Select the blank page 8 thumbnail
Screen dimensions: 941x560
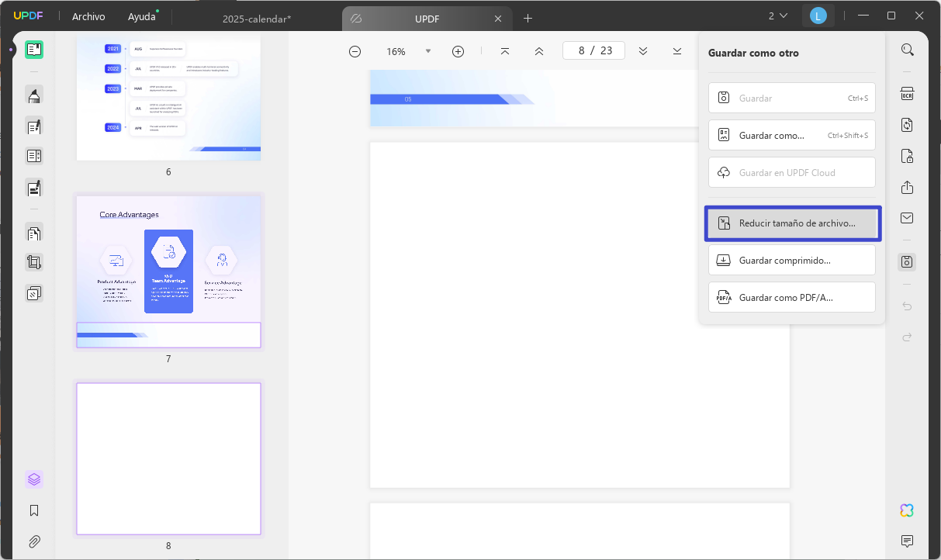pyautogui.click(x=168, y=458)
